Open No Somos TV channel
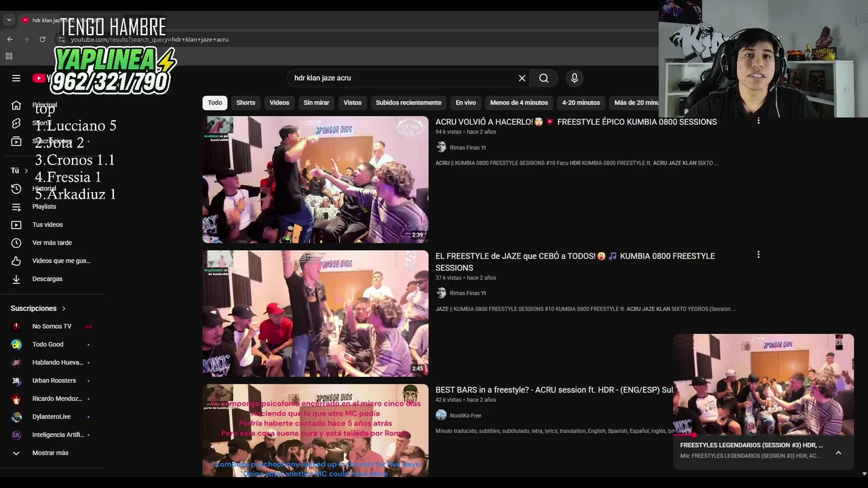This screenshot has width=868, height=488. pos(52,326)
